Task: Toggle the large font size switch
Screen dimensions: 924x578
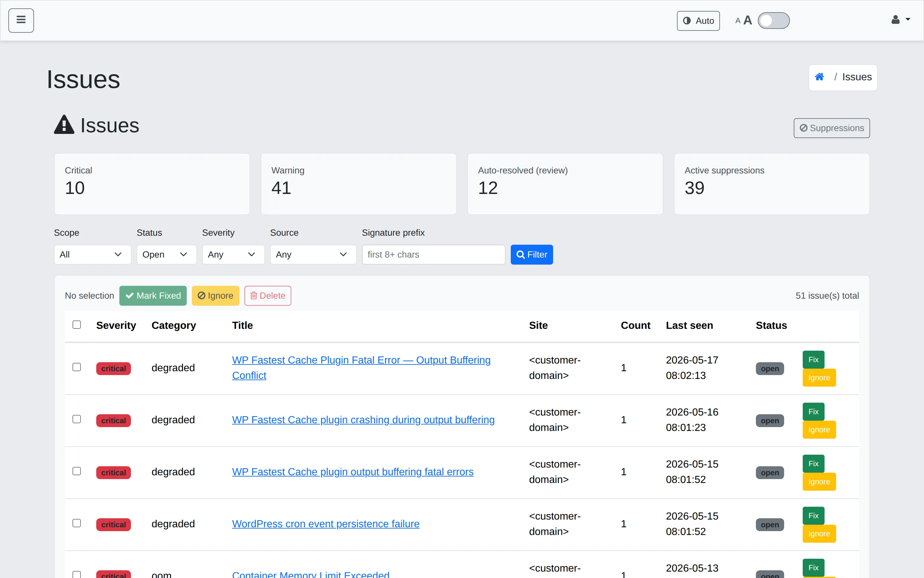Action: (x=773, y=21)
